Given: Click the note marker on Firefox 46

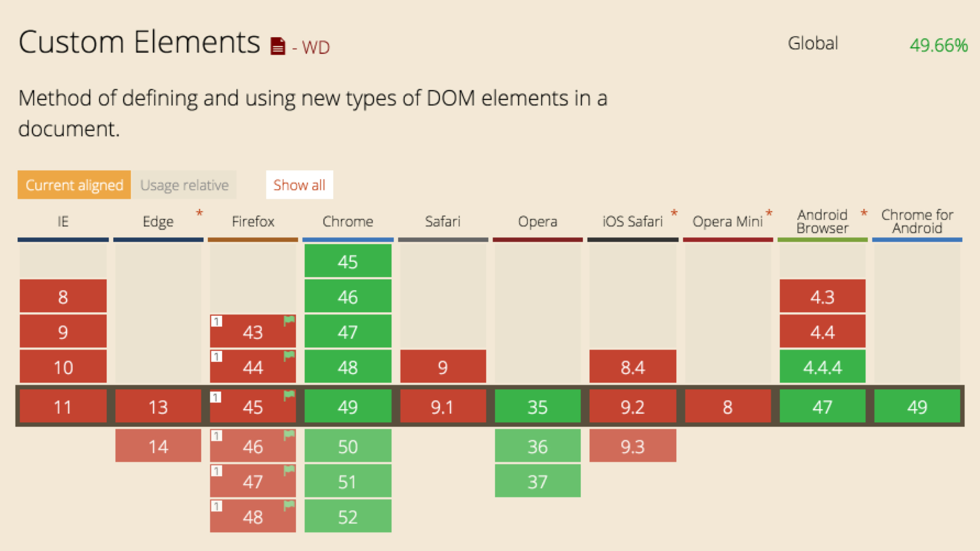Looking at the screenshot, I should (217, 436).
